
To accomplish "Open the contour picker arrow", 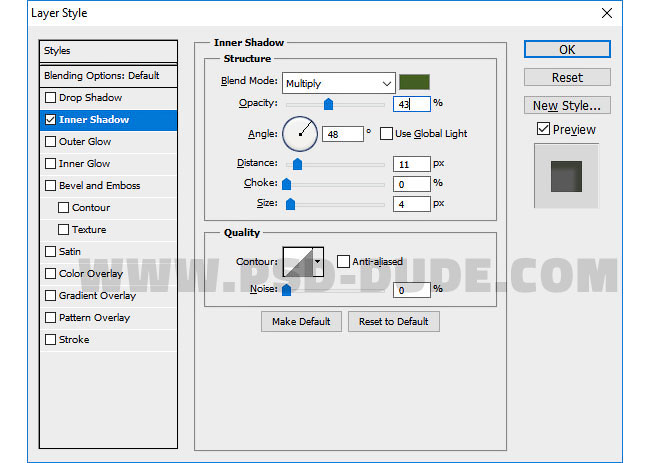I will 318,262.
